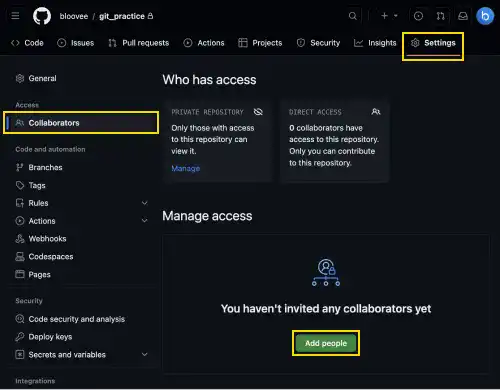Expand the Rules chevron
Image resolution: width=500 pixels, height=390 pixels.
pyautogui.click(x=145, y=203)
